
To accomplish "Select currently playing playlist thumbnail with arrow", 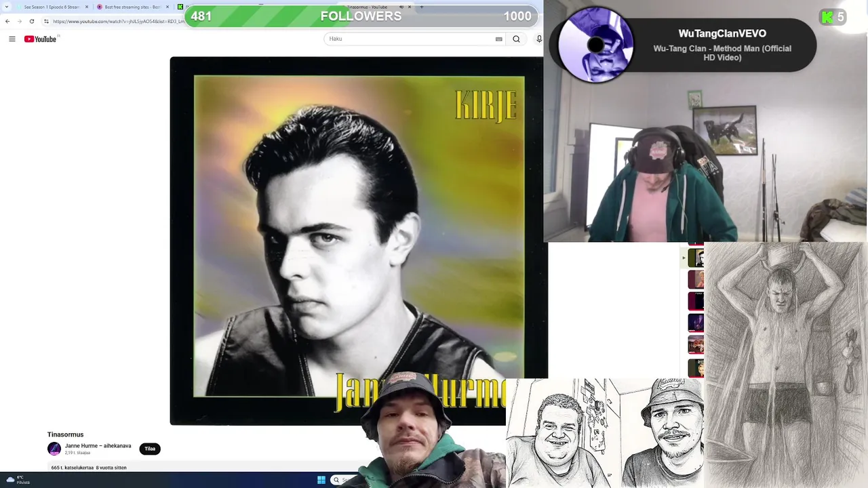I will coord(696,258).
